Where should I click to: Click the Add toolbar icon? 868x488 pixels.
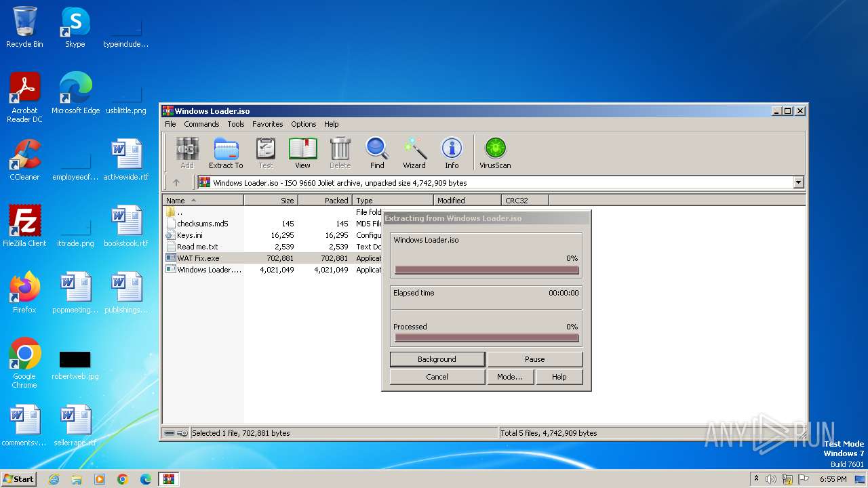[186, 152]
